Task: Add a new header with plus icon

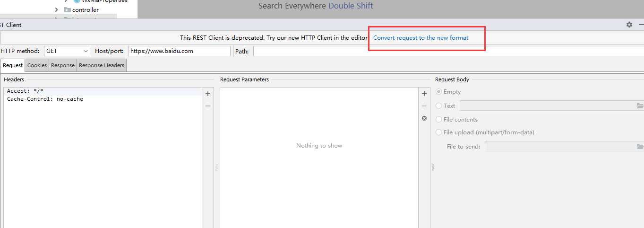Action: [x=208, y=94]
